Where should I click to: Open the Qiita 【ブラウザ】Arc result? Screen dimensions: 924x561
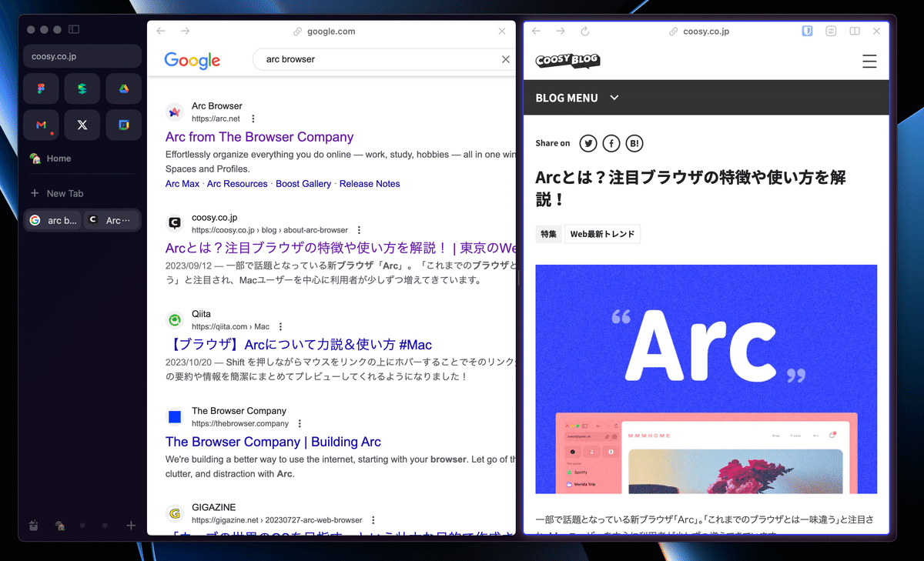coord(299,344)
